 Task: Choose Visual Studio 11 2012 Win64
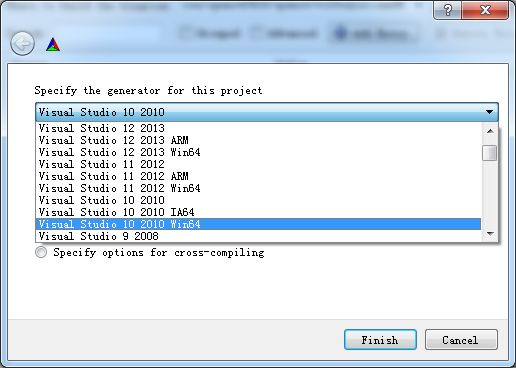[x=258, y=188]
